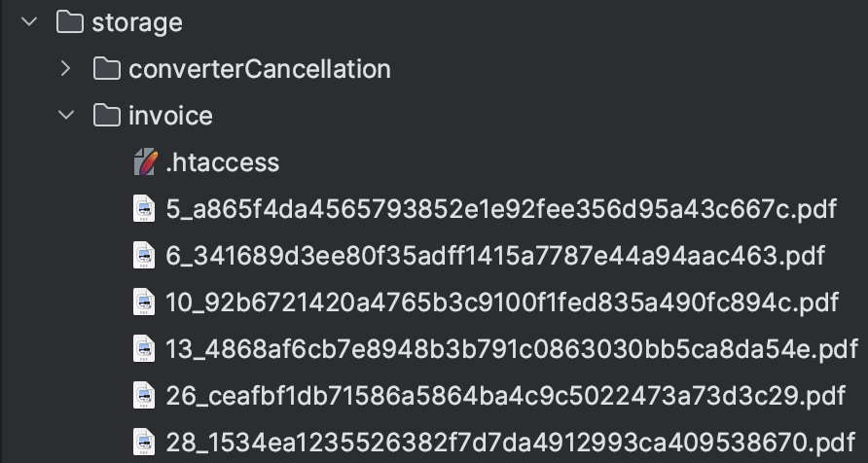
Task: Click PDF icon for file starting 28_1534ea
Action: (144, 442)
